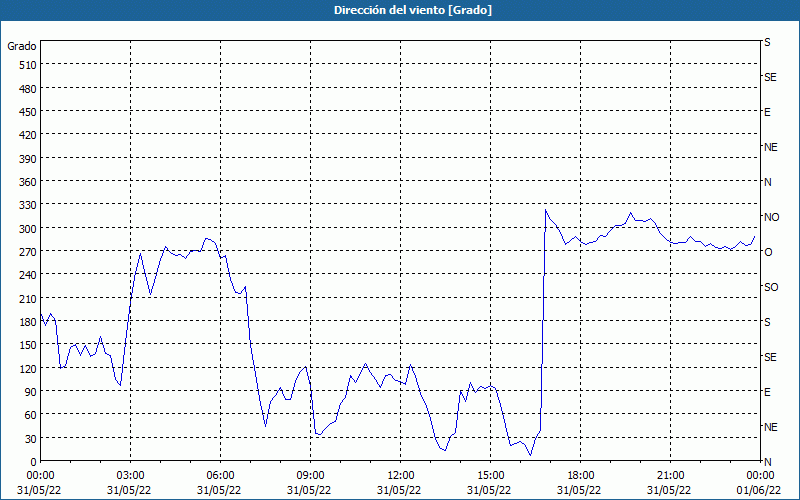Click the 'NE' compass label at 30 level
Screen dimensions: 800x500
pos(771,427)
